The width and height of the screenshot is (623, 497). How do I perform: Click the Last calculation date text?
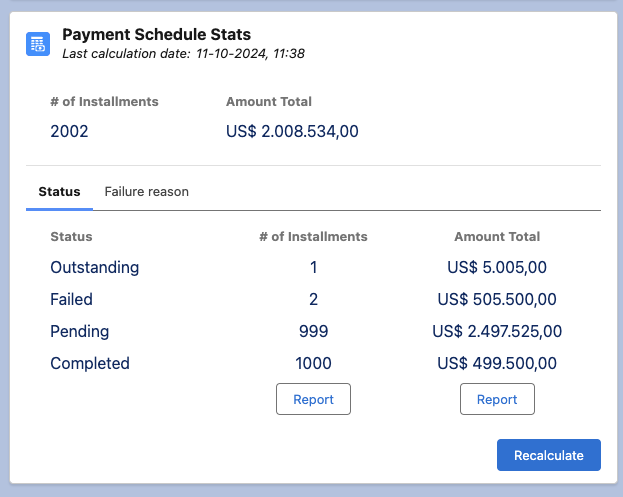click(183, 53)
